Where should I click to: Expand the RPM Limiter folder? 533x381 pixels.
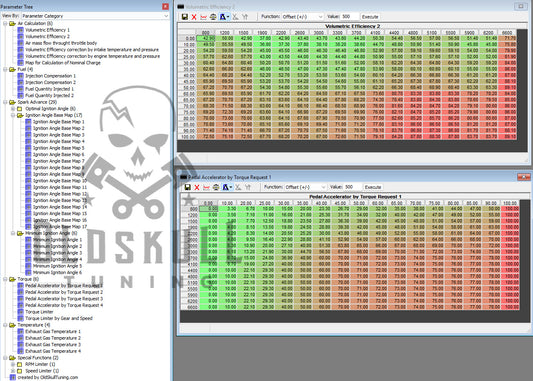tap(13, 364)
